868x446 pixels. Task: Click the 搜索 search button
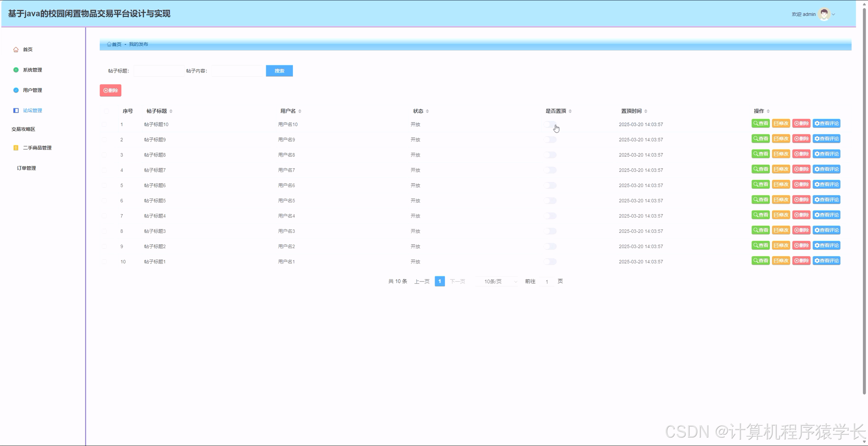[279, 71]
